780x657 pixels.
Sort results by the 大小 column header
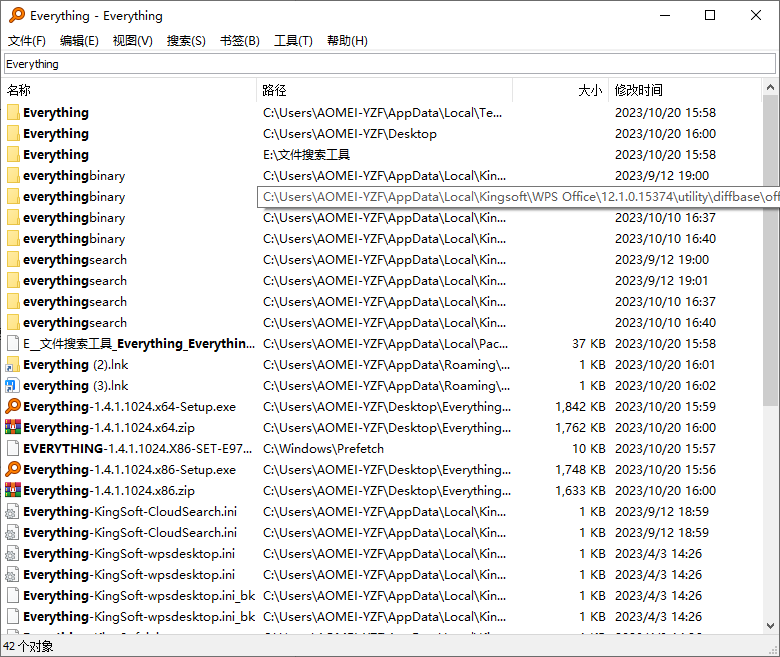click(x=560, y=90)
